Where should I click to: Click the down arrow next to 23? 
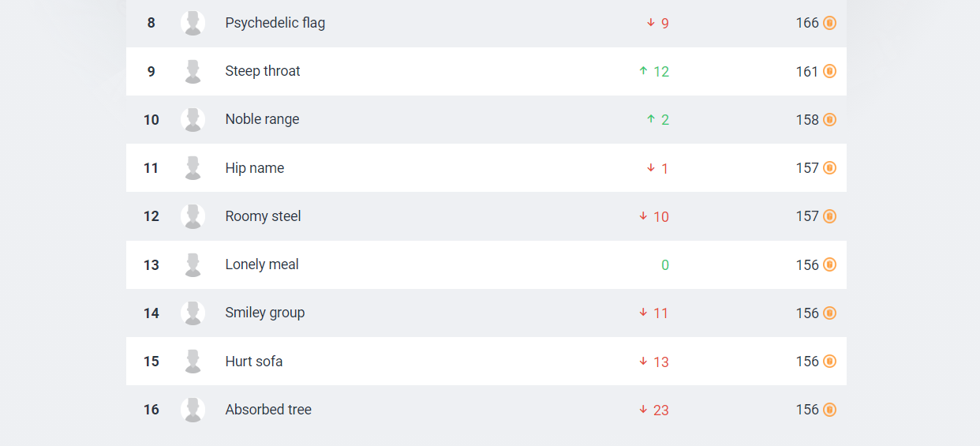point(643,410)
